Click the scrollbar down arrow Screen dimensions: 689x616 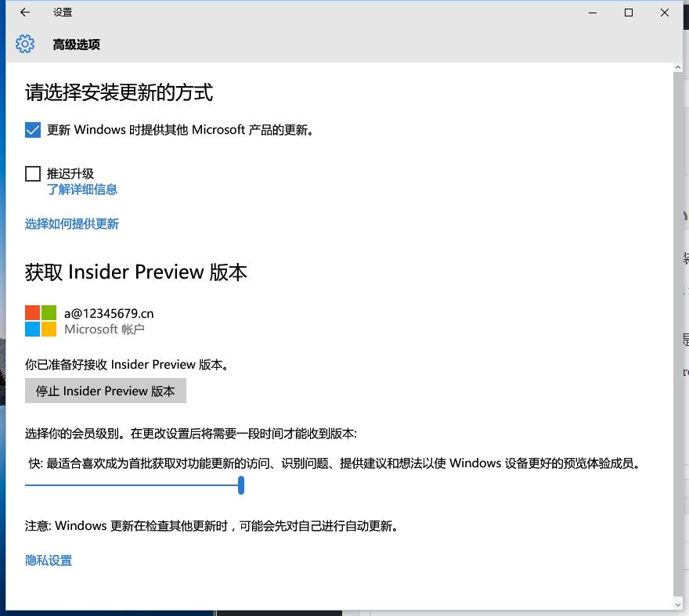coord(677,604)
